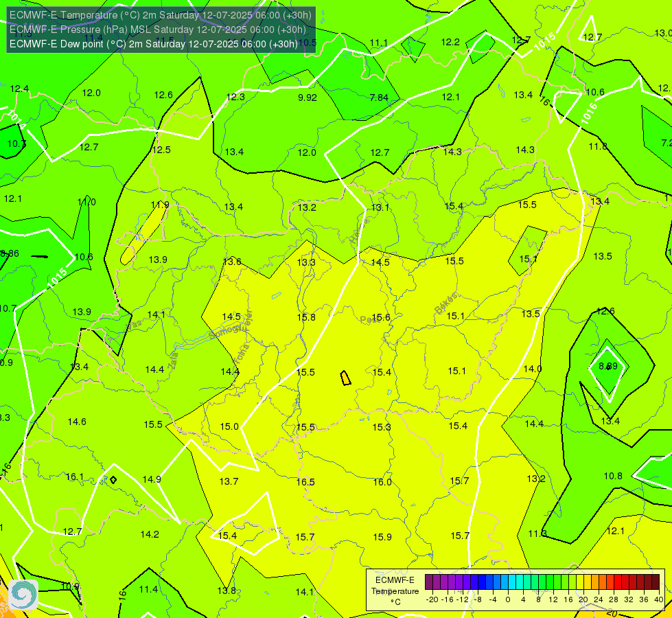Click the 12.5 temperature value

coord(161,150)
